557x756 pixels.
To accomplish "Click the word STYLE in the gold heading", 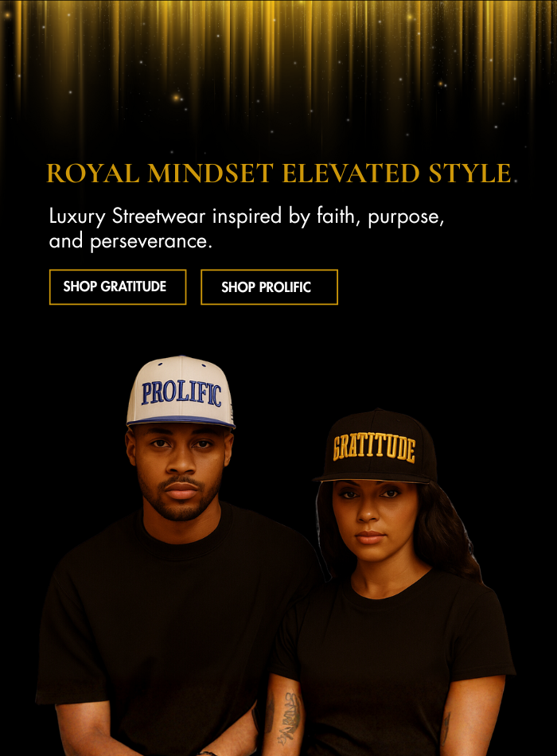I will [x=469, y=173].
